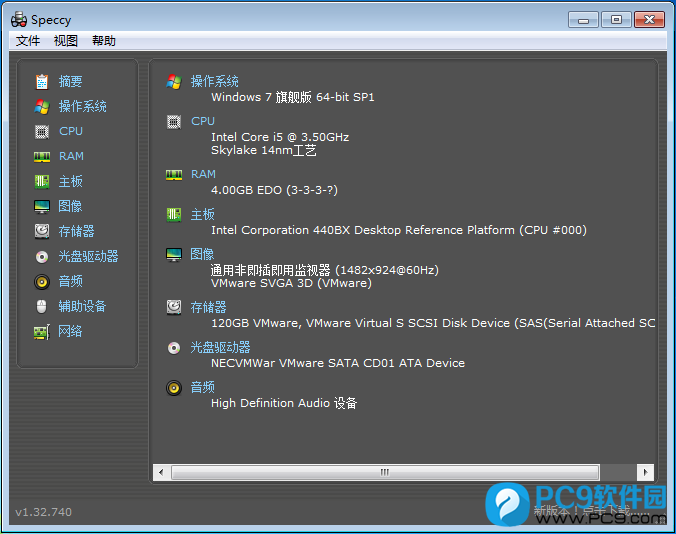
Task: Click the 光盘驱动器 disc icon in summary pane
Action: (x=174, y=348)
